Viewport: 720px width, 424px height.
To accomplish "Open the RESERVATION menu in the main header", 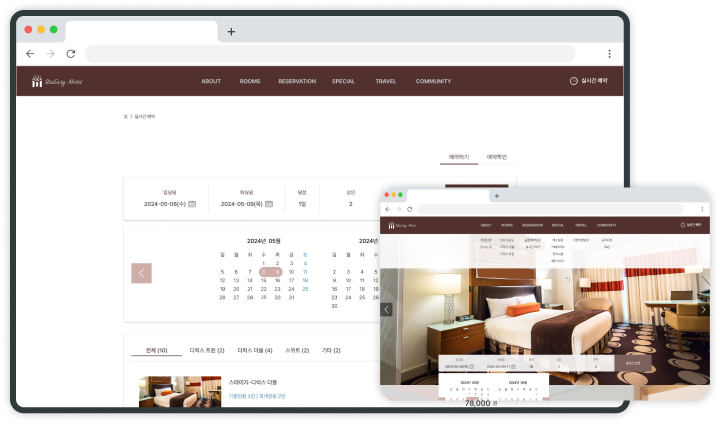I will point(297,81).
